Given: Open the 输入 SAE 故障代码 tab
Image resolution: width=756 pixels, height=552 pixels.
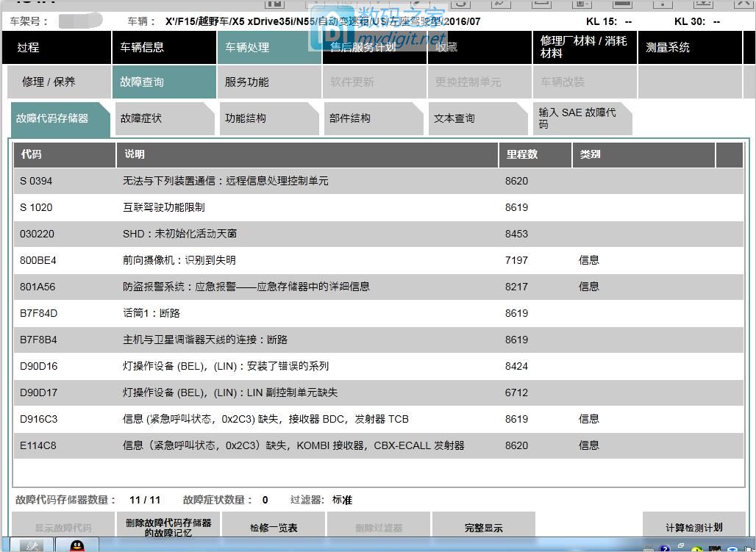Looking at the screenshot, I should pyautogui.click(x=577, y=118).
